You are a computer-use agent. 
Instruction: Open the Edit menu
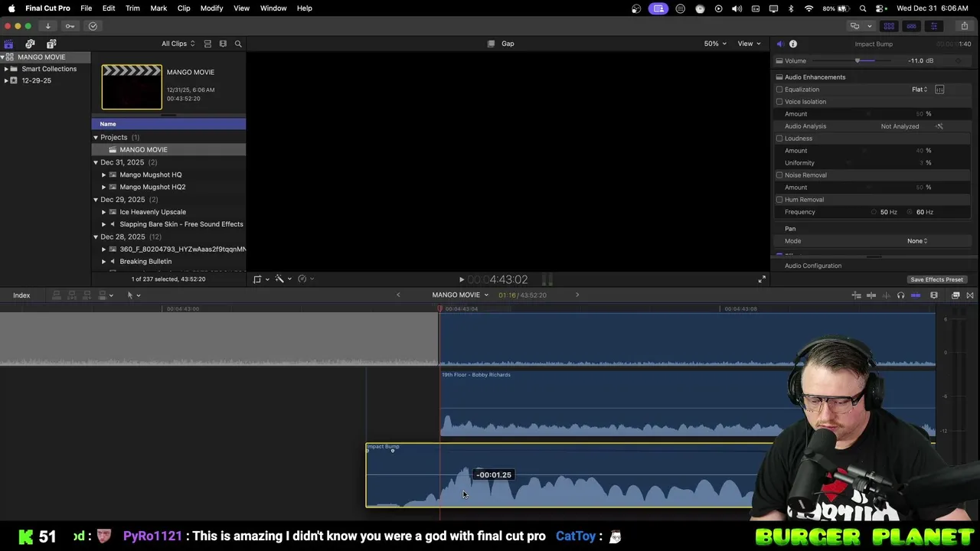[109, 8]
